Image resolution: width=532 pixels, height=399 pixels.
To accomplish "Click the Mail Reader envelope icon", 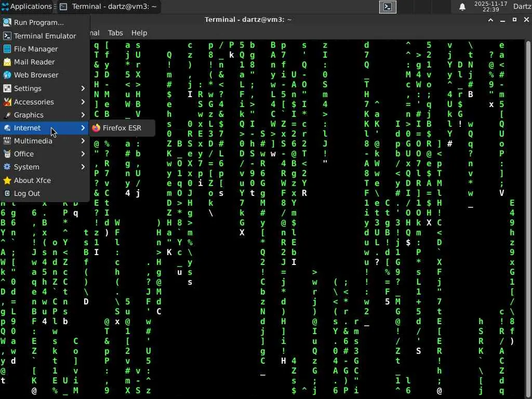I will [7, 62].
